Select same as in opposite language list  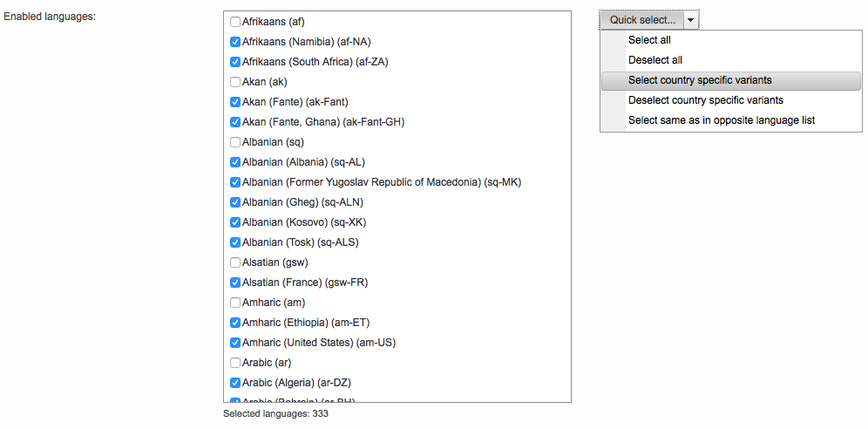click(x=721, y=120)
